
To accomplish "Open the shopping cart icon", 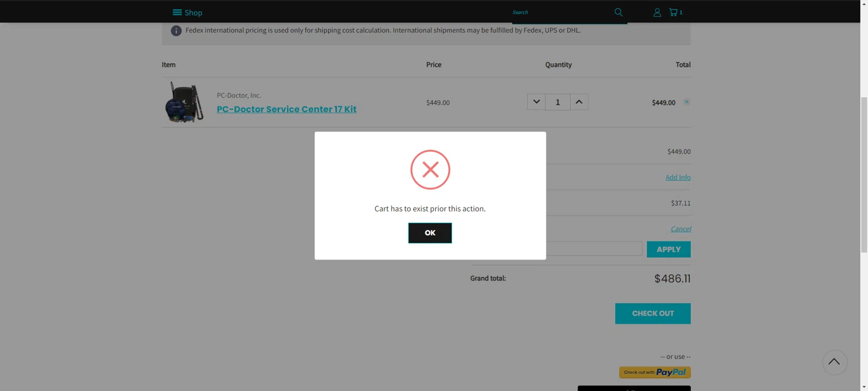I will pos(675,12).
